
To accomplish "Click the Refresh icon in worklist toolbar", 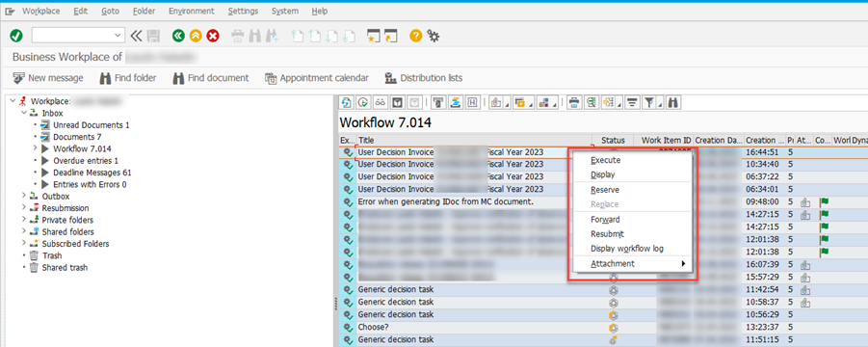I will pyautogui.click(x=347, y=102).
